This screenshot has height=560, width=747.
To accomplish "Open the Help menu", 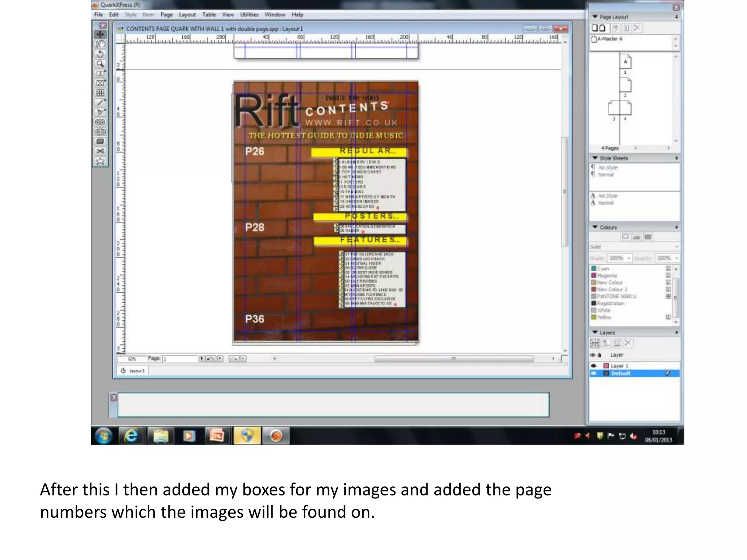I will [297, 15].
